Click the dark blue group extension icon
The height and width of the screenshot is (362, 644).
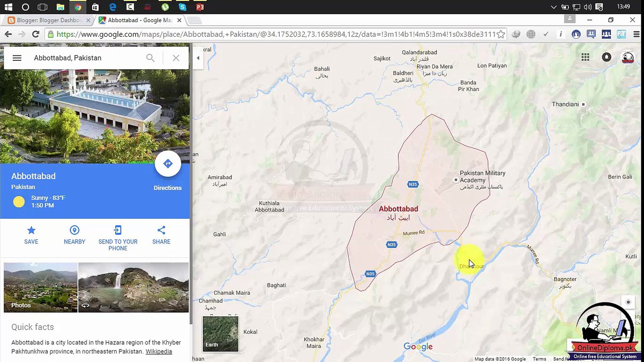point(606,34)
